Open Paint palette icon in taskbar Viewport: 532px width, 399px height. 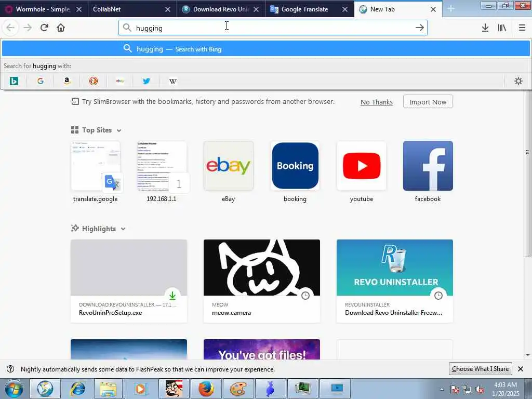point(238,389)
